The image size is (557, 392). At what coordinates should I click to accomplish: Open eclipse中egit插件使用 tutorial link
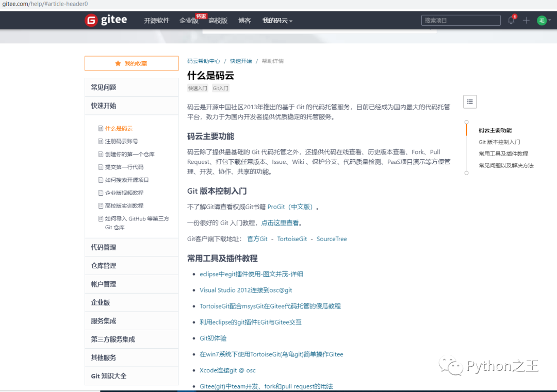point(251,274)
